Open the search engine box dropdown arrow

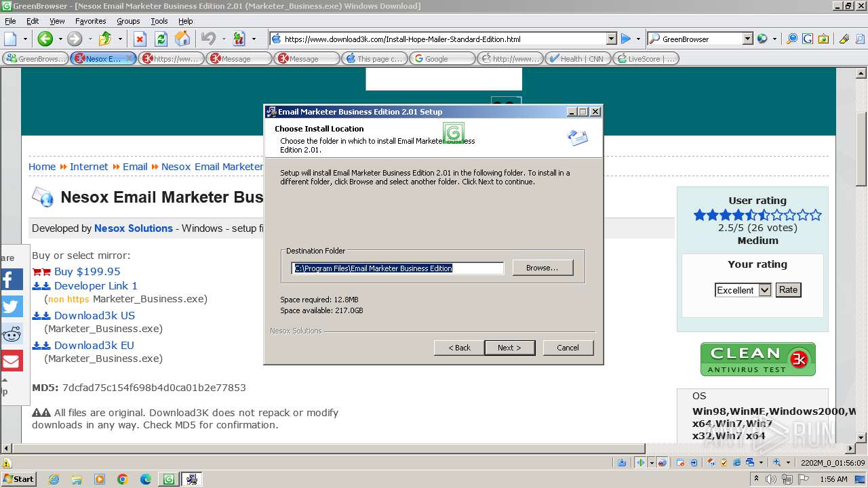pyautogui.click(x=747, y=39)
